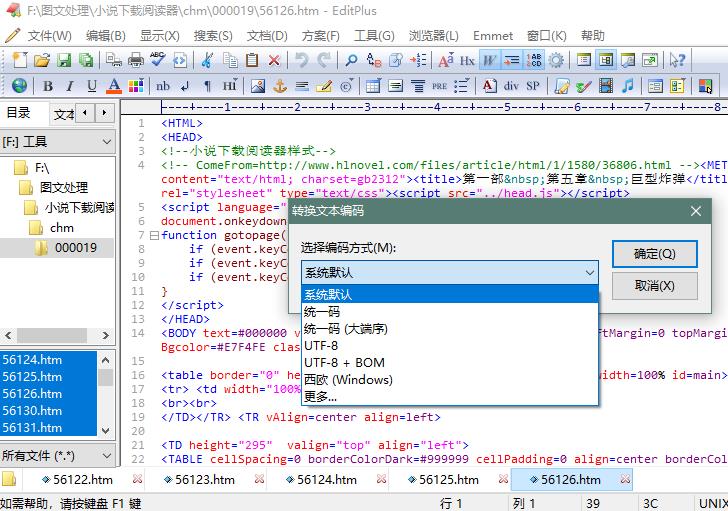This screenshot has height=511, width=728.
Task: Close the 56125.htm document tab
Action: (503, 479)
